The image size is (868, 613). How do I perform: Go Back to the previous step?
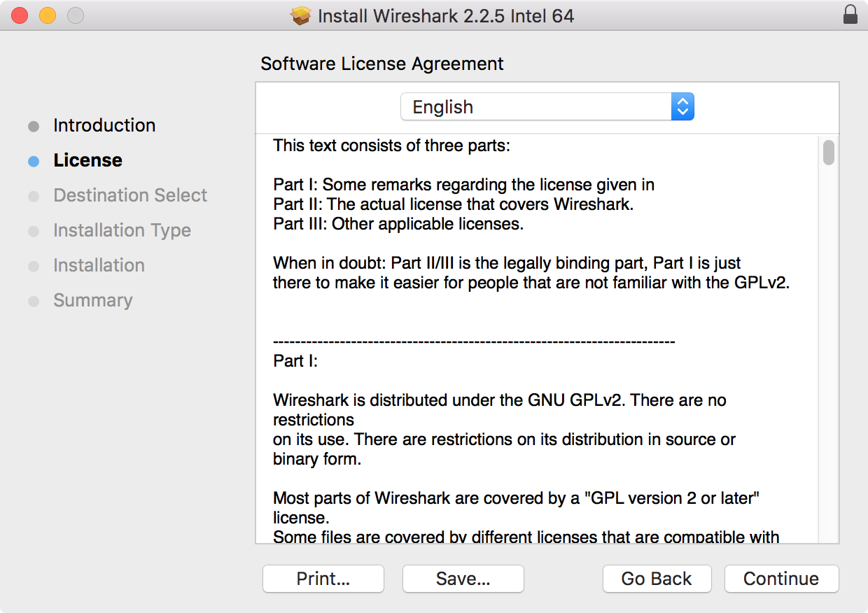(x=657, y=579)
